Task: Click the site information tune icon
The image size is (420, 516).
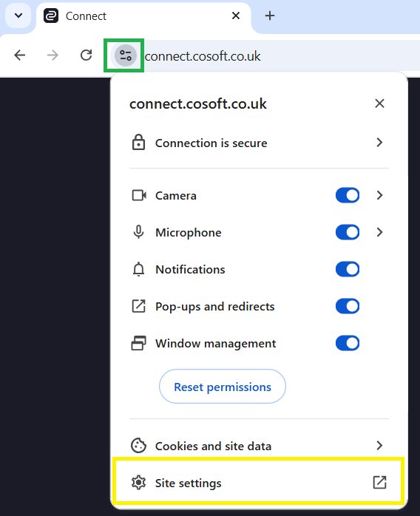Action: (126, 55)
